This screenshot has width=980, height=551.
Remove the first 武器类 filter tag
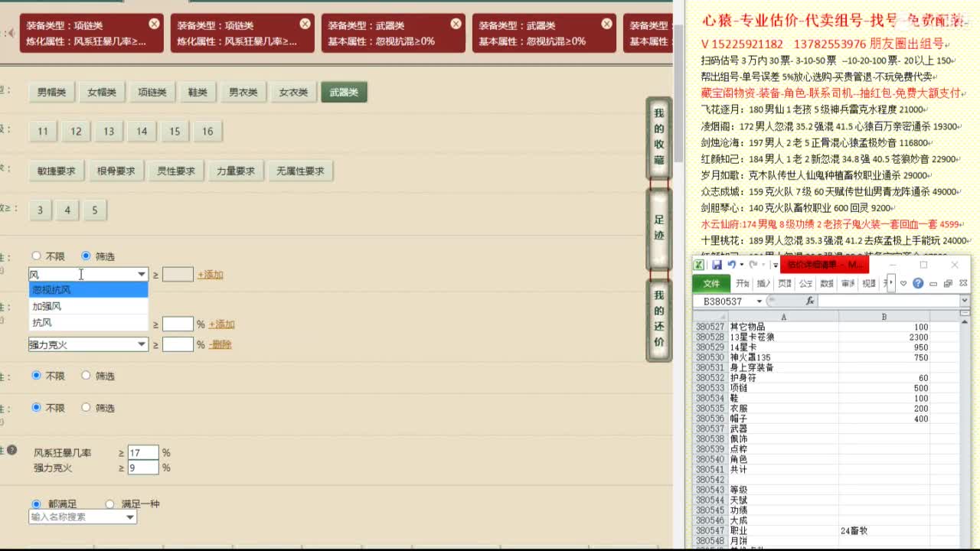(x=456, y=24)
